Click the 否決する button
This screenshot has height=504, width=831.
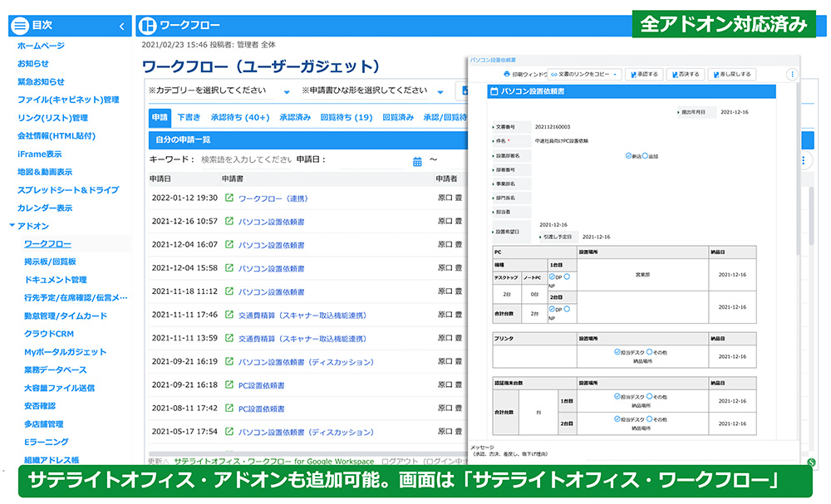click(686, 75)
